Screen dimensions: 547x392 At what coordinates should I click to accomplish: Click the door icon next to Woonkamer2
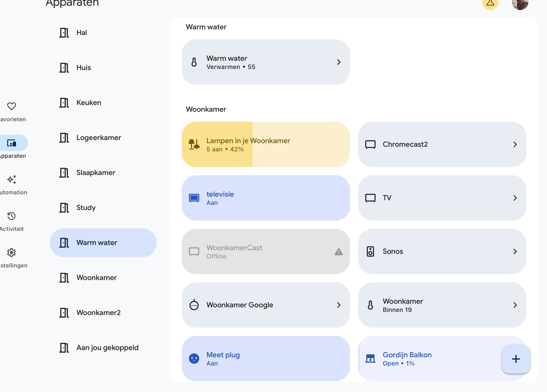click(x=64, y=313)
